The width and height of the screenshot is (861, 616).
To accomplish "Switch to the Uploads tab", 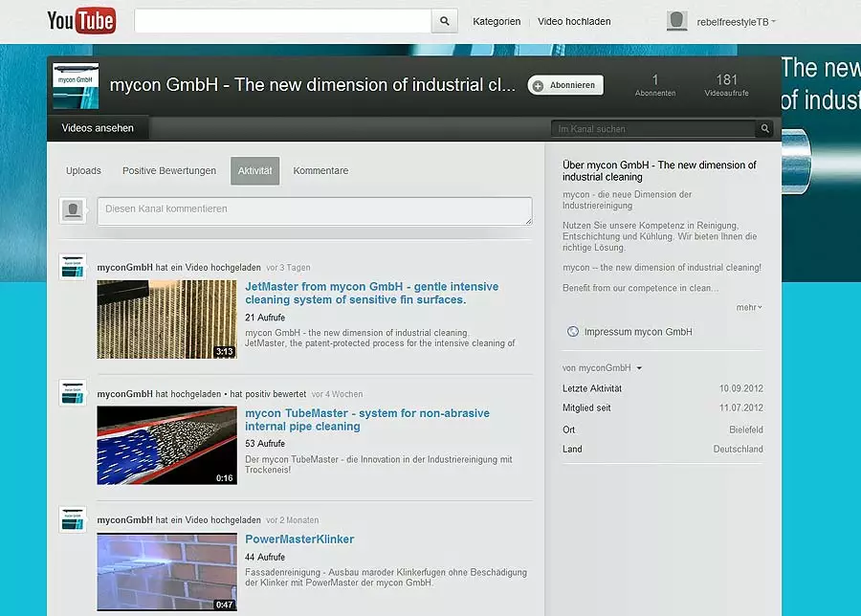I will click(x=83, y=171).
